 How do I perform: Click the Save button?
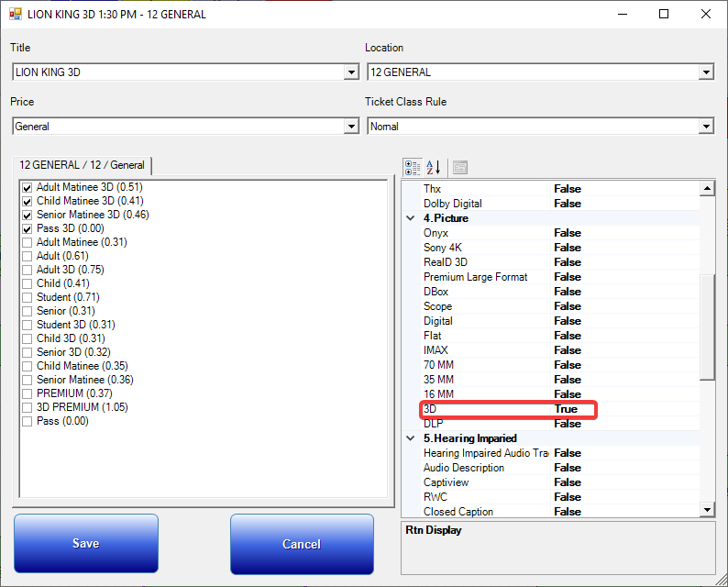pos(86,543)
